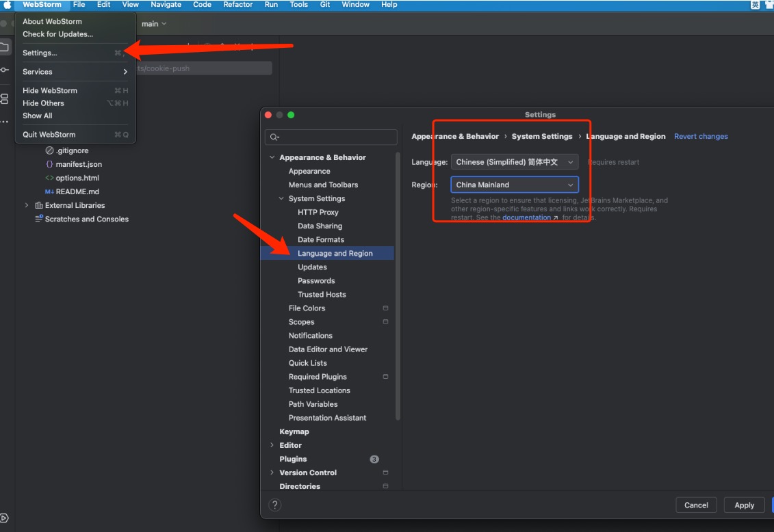
Task: Click the settings tree scrollbar
Action: [x=398, y=286]
